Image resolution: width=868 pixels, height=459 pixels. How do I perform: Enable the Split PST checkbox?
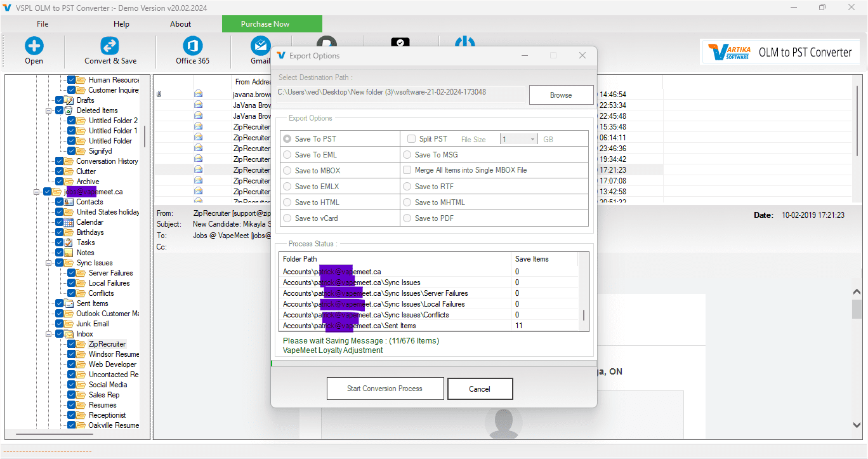click(x=411, y=138)
